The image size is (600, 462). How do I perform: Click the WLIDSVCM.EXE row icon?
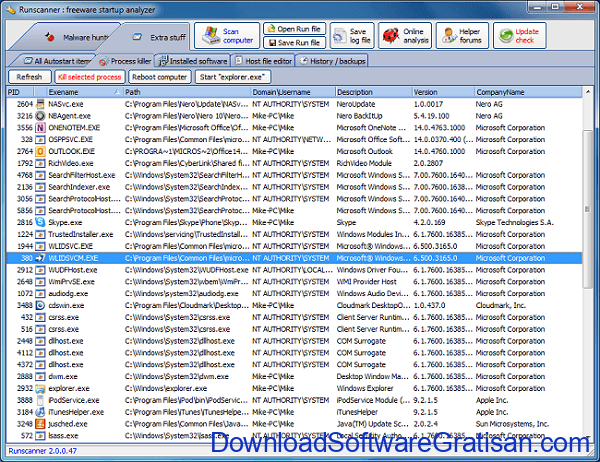tap(40, 258)
